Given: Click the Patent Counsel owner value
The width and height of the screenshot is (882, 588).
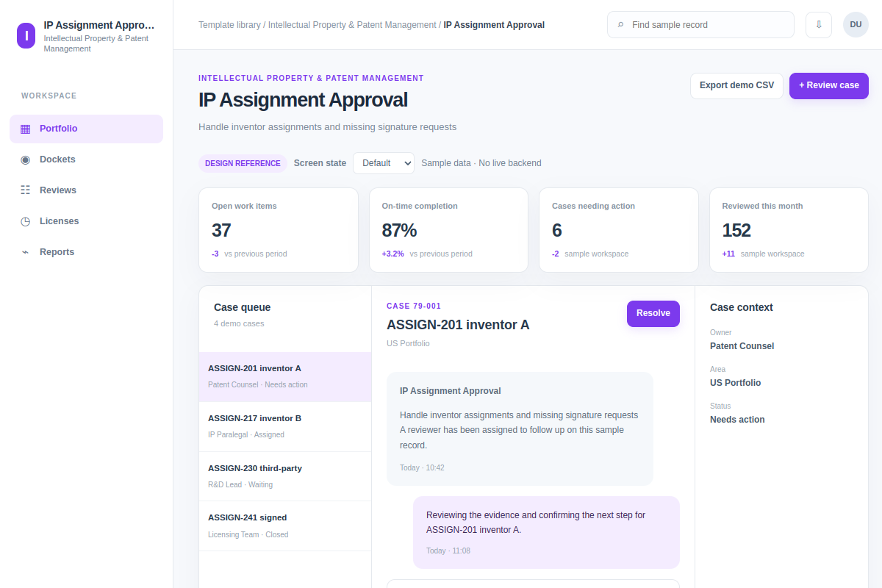Looking at the screenshot, I should tap(742, 346).
